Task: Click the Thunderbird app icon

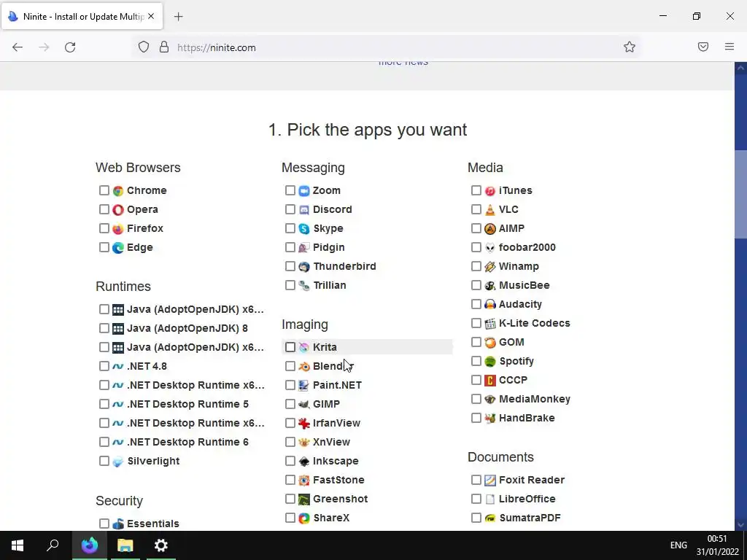Action: (x=304, y=267)
